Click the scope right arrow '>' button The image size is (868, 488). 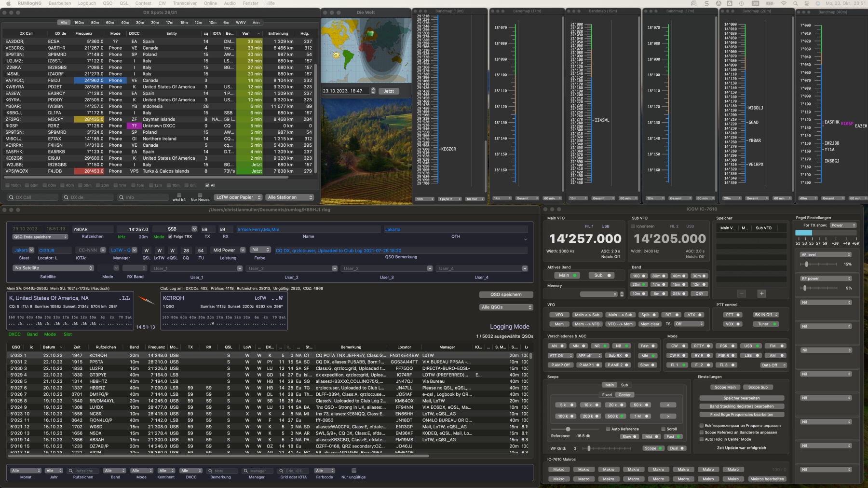[667, 416]
